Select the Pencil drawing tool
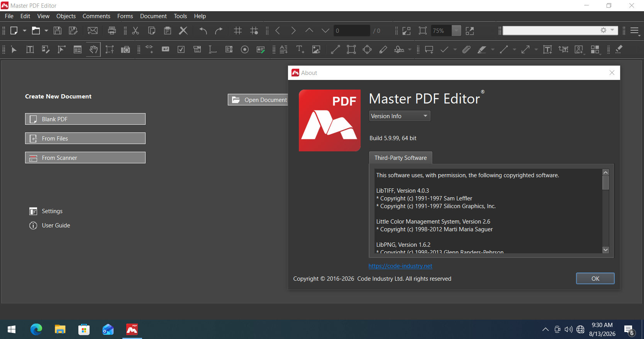Viewport: 644px width, 339px height. [383, 49]
